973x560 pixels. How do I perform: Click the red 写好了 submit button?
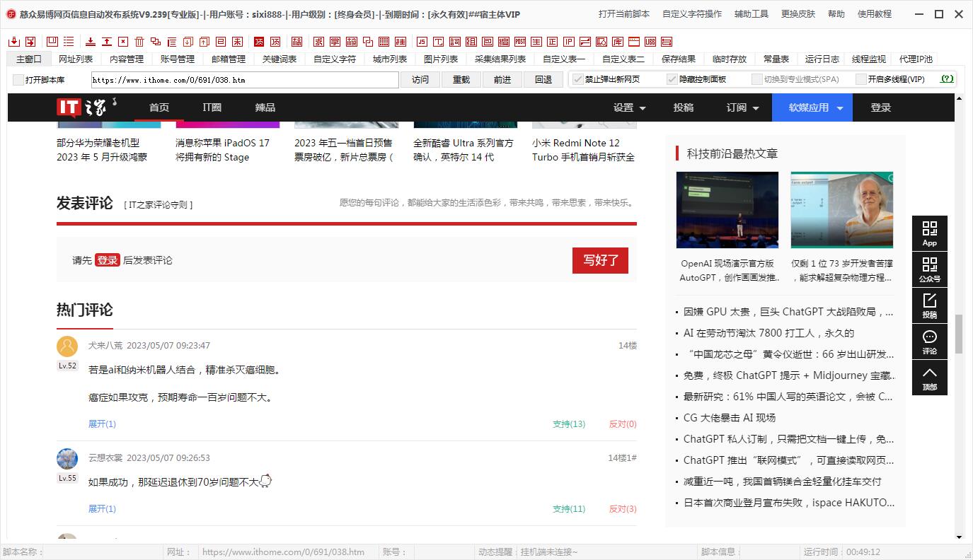point(600,260)
